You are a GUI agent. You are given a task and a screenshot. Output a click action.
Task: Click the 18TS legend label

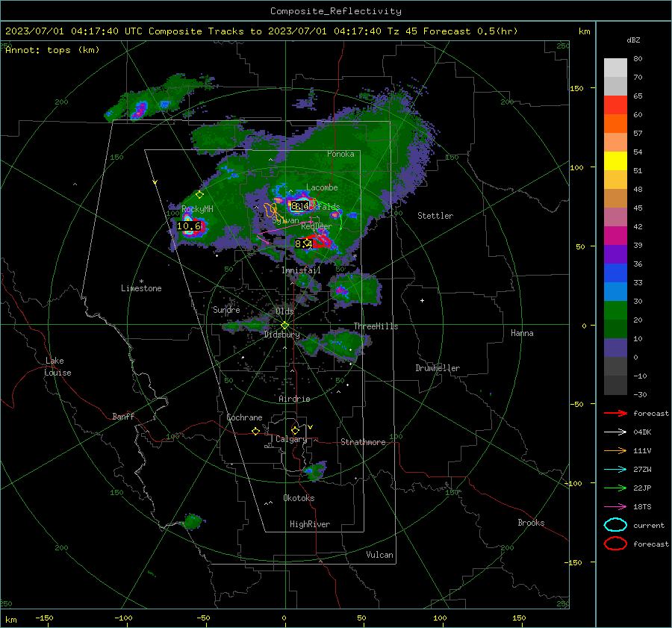pos(642,507)
